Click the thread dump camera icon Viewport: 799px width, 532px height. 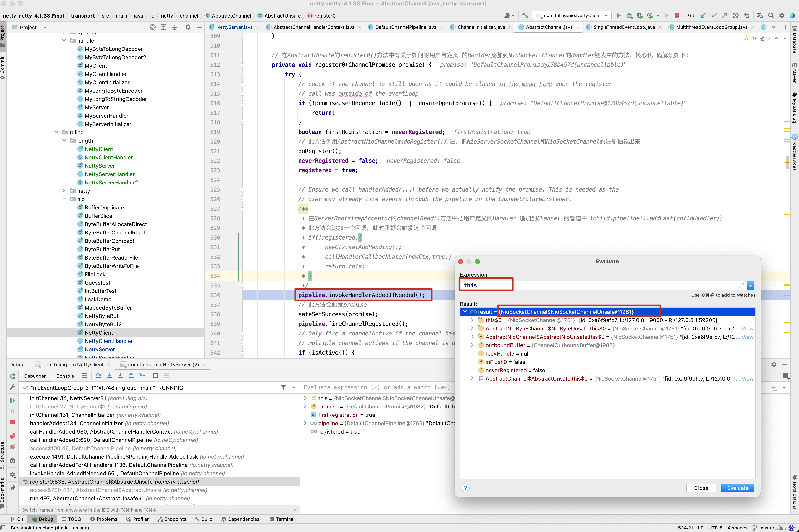13,461
